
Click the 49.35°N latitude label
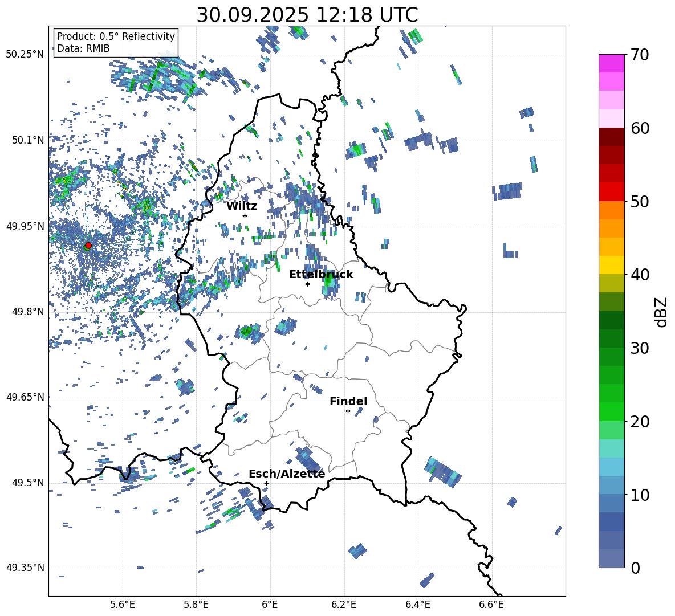point(25,568)
